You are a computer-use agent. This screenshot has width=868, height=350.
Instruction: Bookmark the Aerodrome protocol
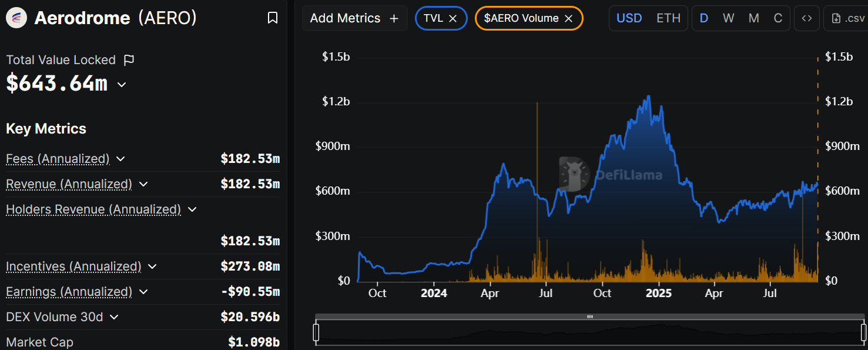[273, 18]
